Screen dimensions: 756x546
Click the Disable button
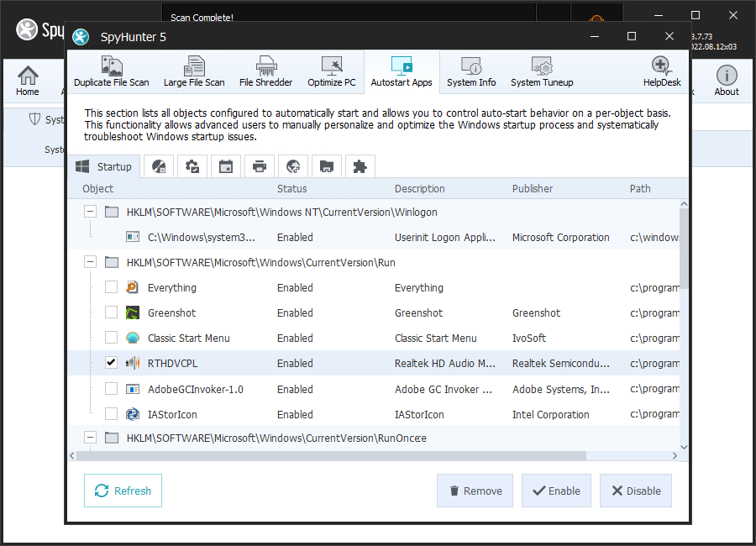tap(635, 491)
